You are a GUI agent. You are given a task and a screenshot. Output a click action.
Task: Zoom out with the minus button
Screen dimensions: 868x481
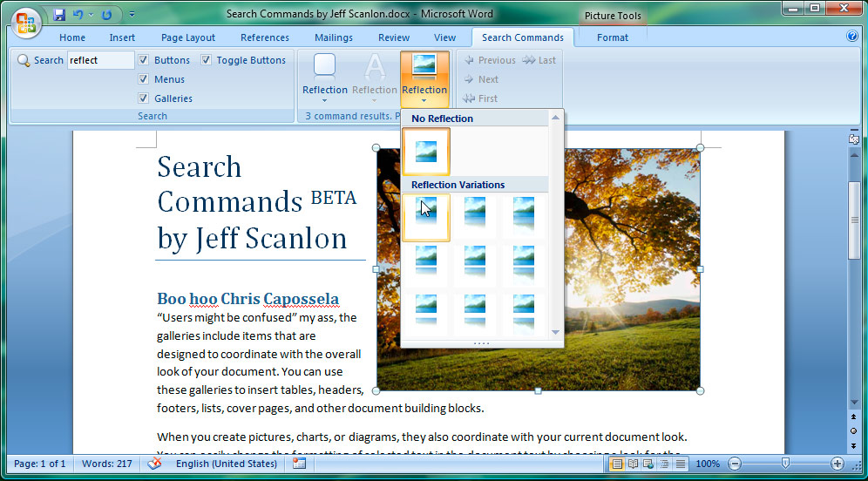[x=735, y=464]
